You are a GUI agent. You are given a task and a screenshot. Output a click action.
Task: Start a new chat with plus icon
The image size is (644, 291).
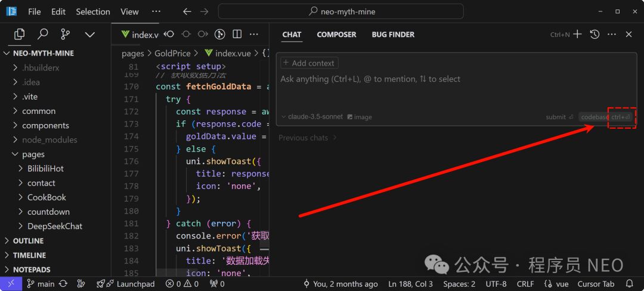coord(577,35)
